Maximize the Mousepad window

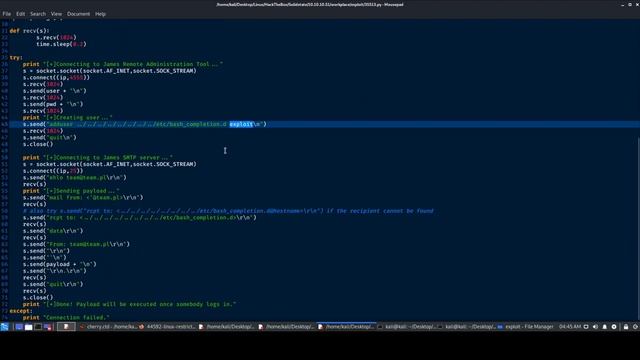click(630, 4)
